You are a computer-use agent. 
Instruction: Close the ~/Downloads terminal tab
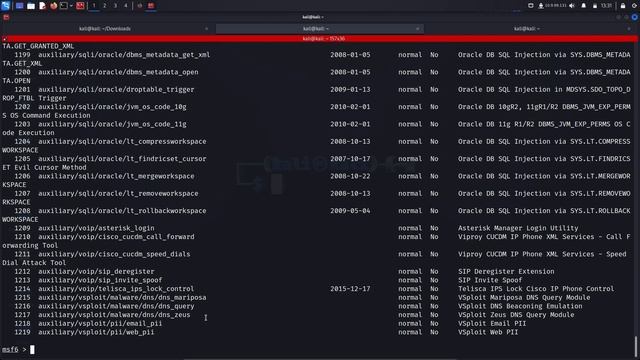click(207, 29)
